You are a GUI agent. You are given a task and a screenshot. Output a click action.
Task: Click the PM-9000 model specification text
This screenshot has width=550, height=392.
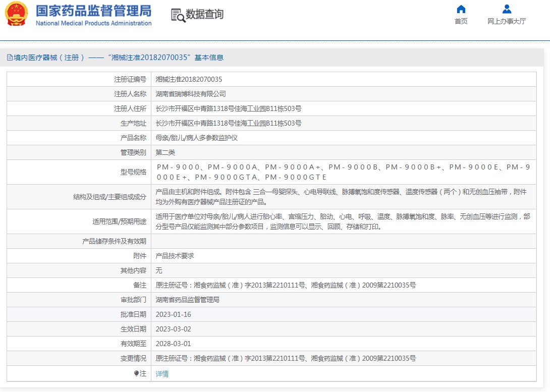pos(344,172)
